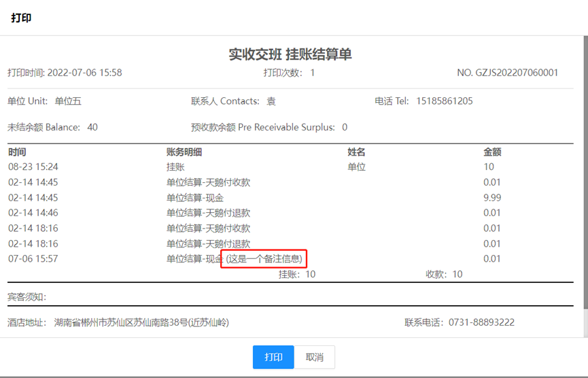Click the contact name 袁
The width and height of the screenshot is (588, 378).
(x=271, y=101)
